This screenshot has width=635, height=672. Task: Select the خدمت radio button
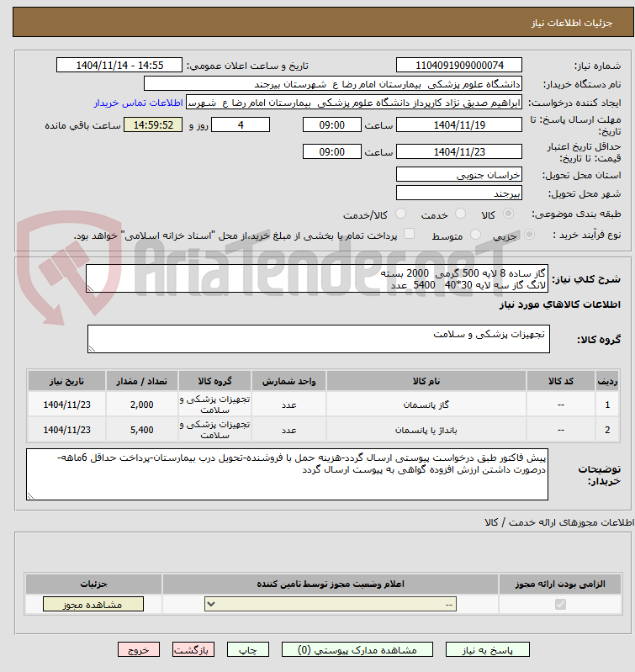tap(460, 214)
